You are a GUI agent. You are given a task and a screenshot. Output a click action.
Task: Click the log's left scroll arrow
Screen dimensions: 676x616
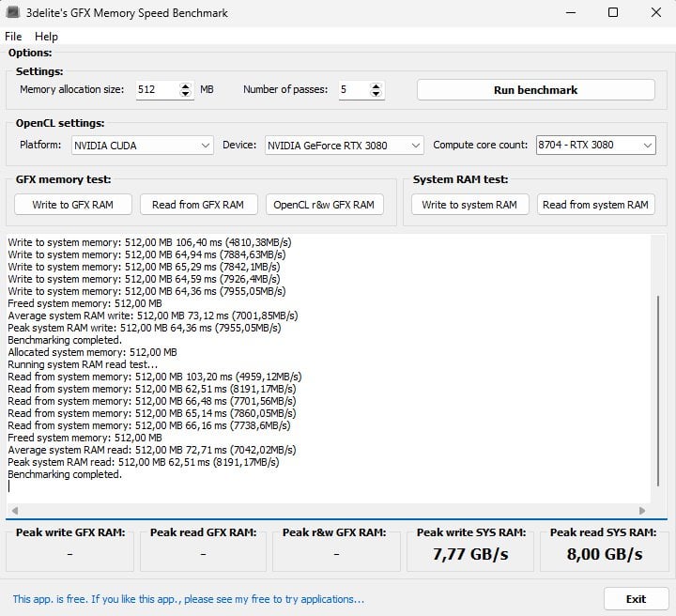(15, 511)
